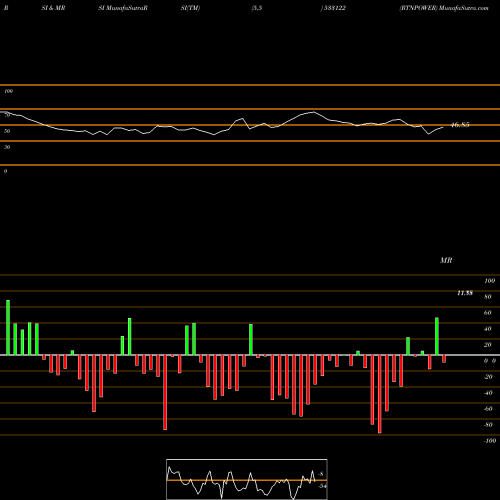The image size is (500, 500).
Task: Click the last green bar of MR histogram
Action: pos(437,336)
